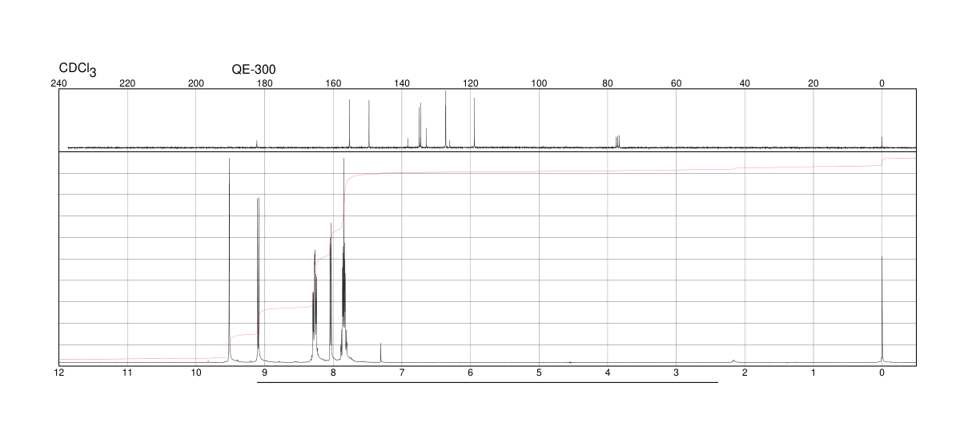Select the 140 tick label on carbon axis
This screenshot has width=980, height=423.
pos(402,83)
